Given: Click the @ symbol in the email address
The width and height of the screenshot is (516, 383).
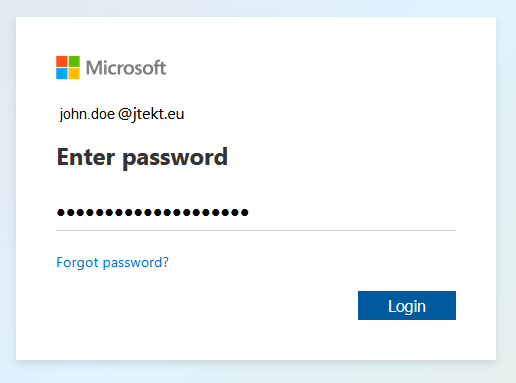Looking at the screenshot, I should 125,114.
